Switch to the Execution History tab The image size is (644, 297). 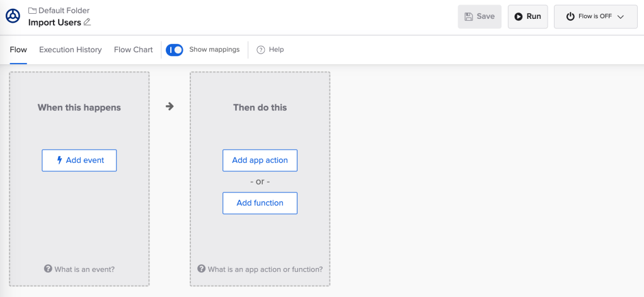coord(70,50)
